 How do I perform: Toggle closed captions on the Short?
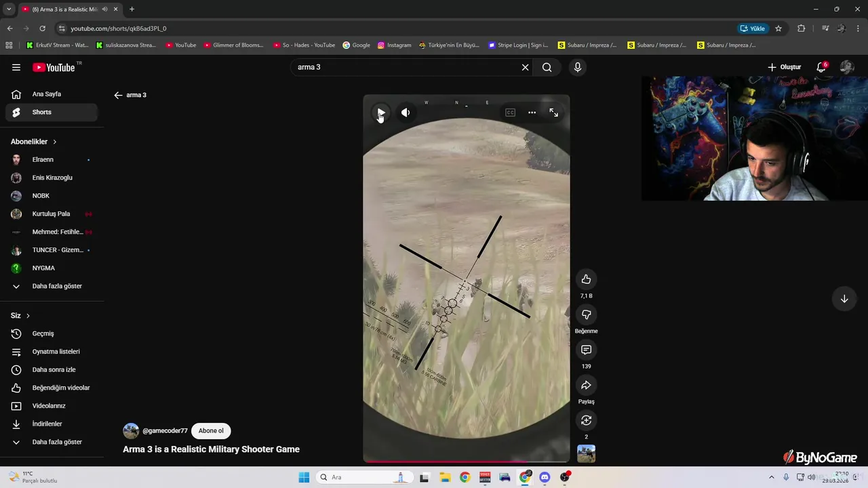click(x=510, y=113)
